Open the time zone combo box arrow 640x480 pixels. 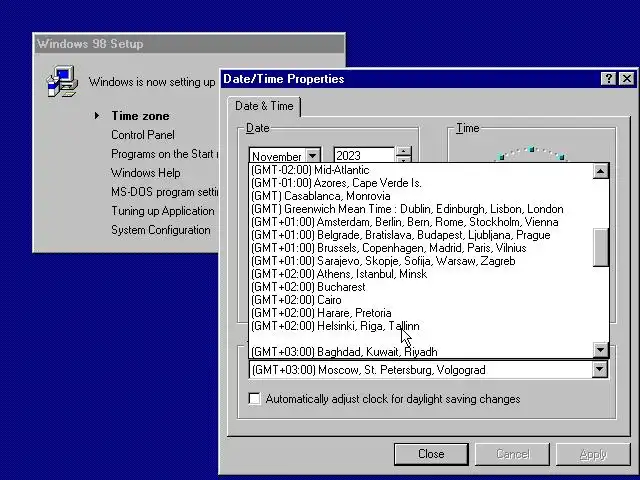point(599,369)
